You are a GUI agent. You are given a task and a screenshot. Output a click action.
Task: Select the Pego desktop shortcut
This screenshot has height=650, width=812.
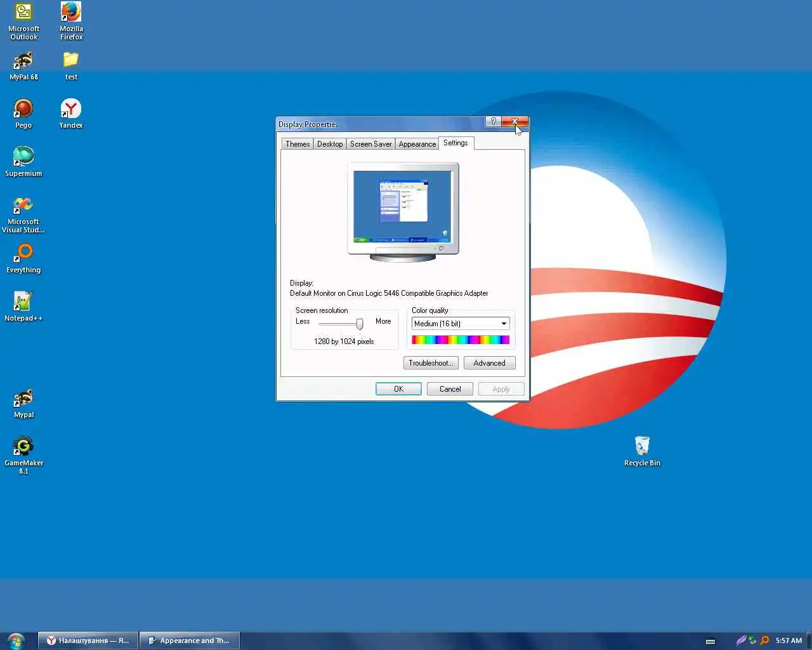[23, 114]
